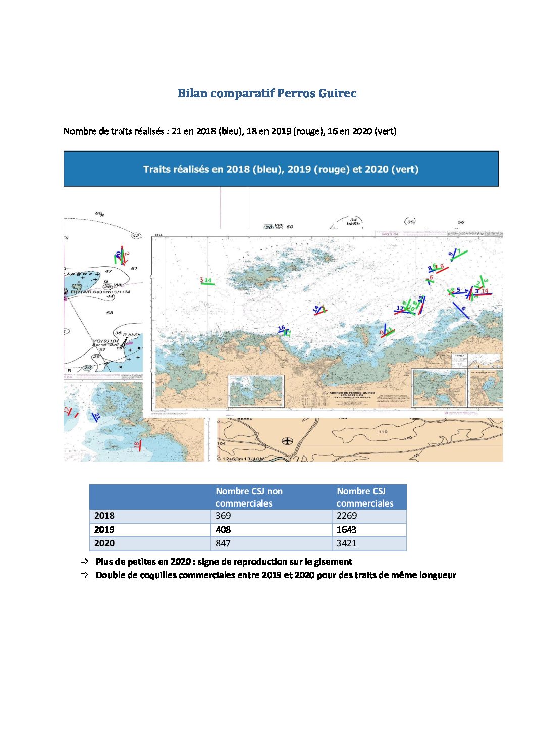Image resolution: width=534 pixels, height=756 pixels.
Task: Click the title 'Bilan comparatif Perros Guirec'
Action: click(x=267, y=93)
